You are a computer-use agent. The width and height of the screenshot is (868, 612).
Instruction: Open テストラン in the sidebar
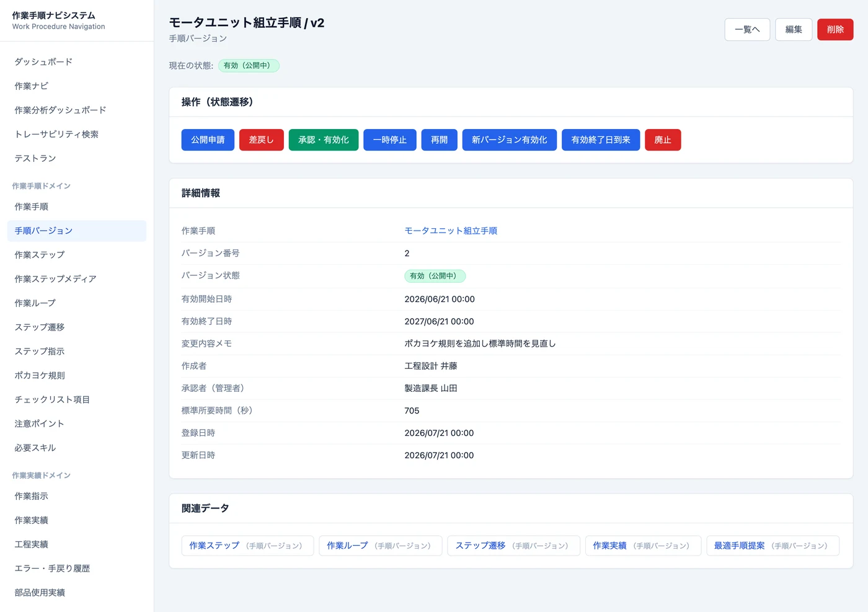[x=77, y=159]
